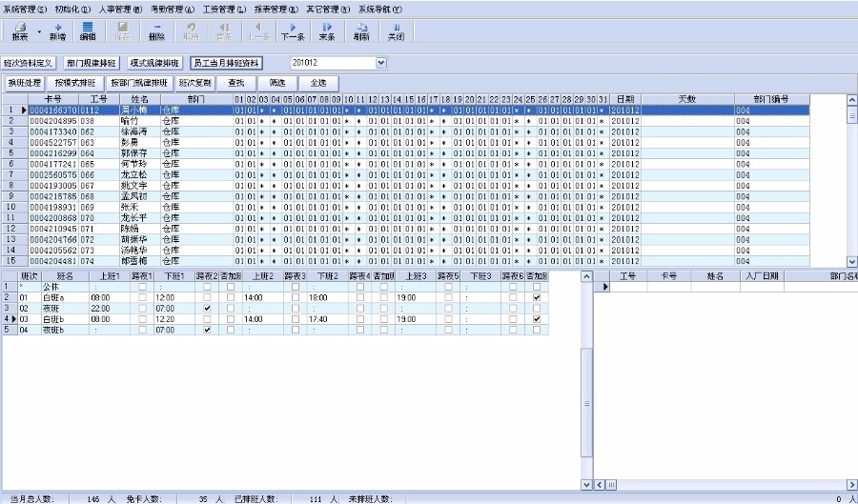The image size is (858, 504).
Task: Click the 卡号 column header in the employee grid
Action: [x=53, y=99]
